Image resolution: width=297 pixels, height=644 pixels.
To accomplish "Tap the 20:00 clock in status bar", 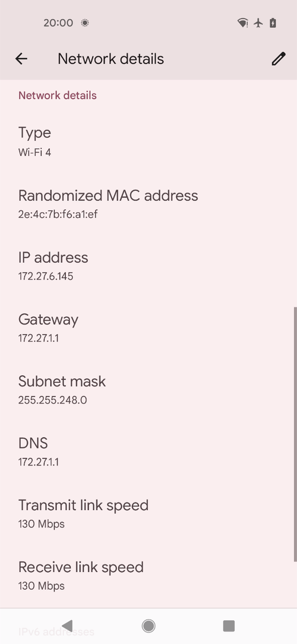I will (58, 23).
